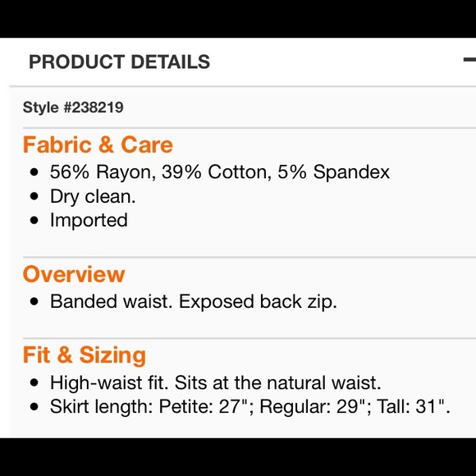Collapse Product Details with the minus icon
The image size is (476, 476).
tap(469, 60)
